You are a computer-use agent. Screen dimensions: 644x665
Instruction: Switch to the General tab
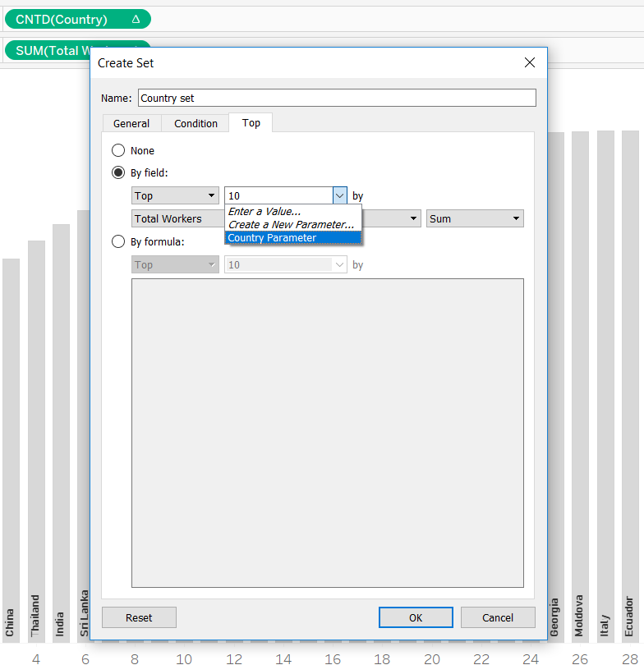tap(131, 123)
